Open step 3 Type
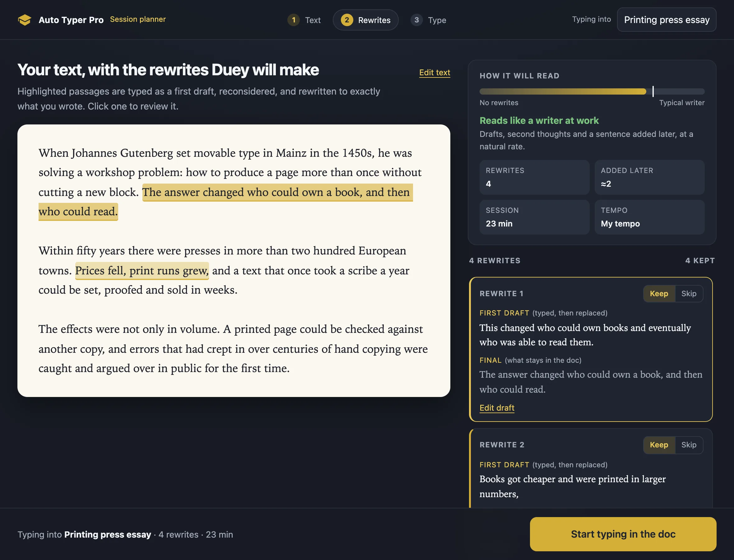The image size is (734, 560). (x=429, y=20)
